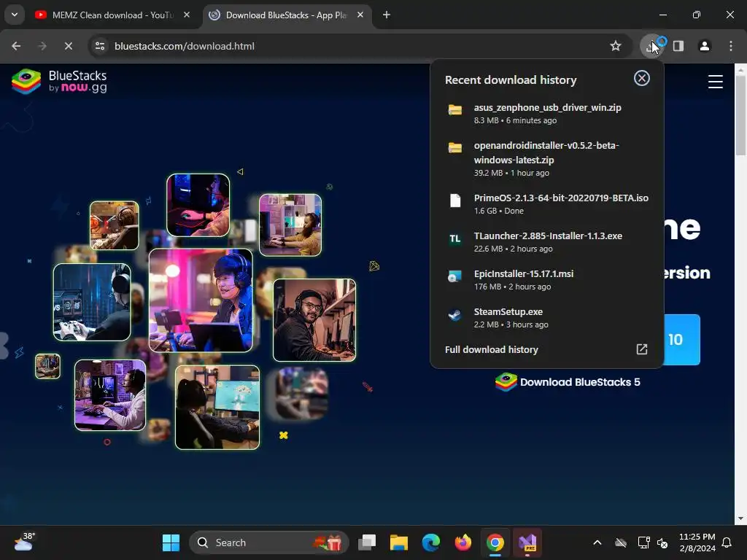The width and height of the screenshot is (747, 560).
Task: Open Chrome side panel
Action: 678,46
